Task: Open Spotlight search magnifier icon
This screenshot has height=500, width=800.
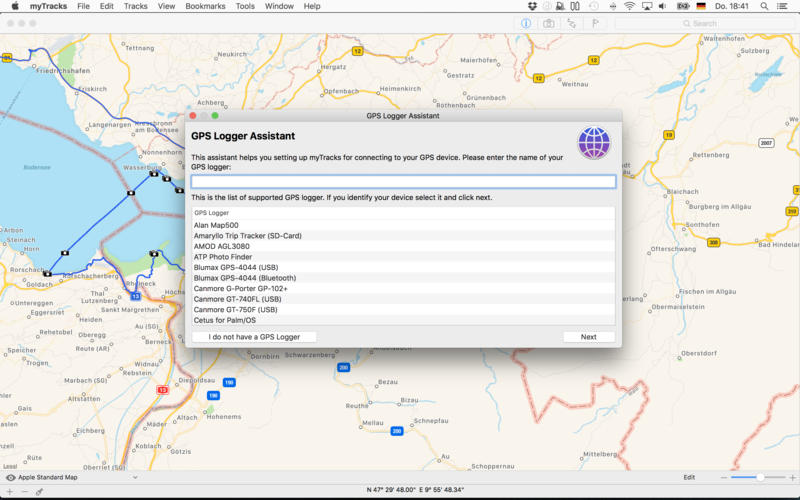Action: (764, 6)
